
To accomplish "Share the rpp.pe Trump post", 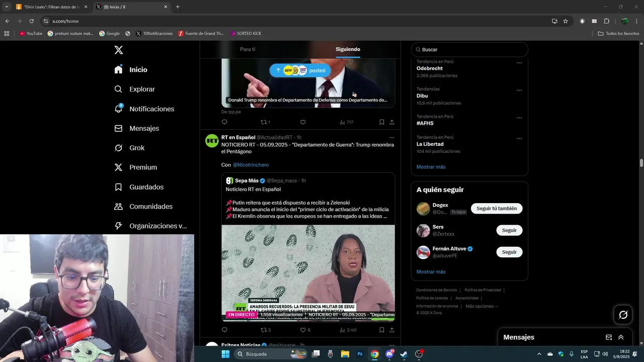I will [x=392, y=122].
